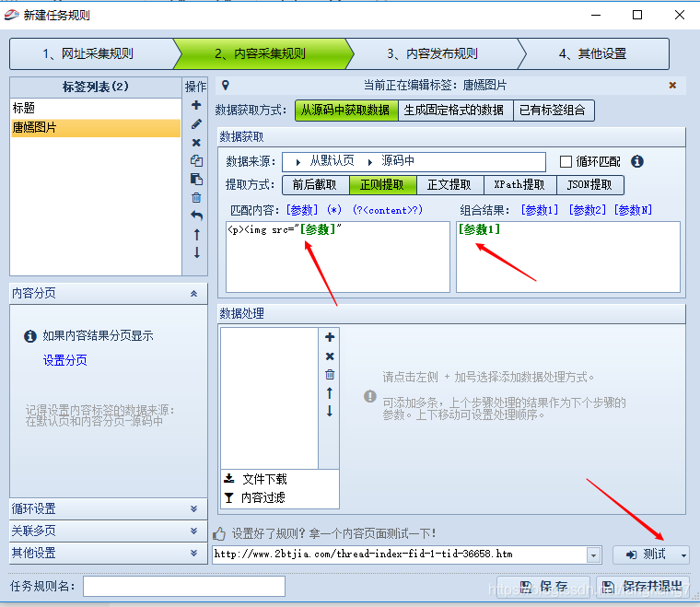The width and height of the screenshot is (700, 607).
Task: Click the location pin icon beside current tag
Action: pyautogui.click(x=226, y=85)
